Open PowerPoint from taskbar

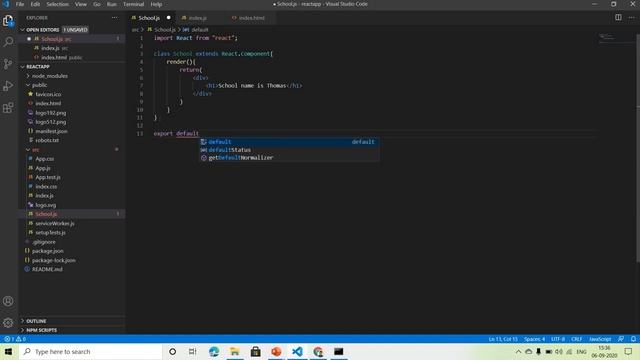click(x=276, y=351)
